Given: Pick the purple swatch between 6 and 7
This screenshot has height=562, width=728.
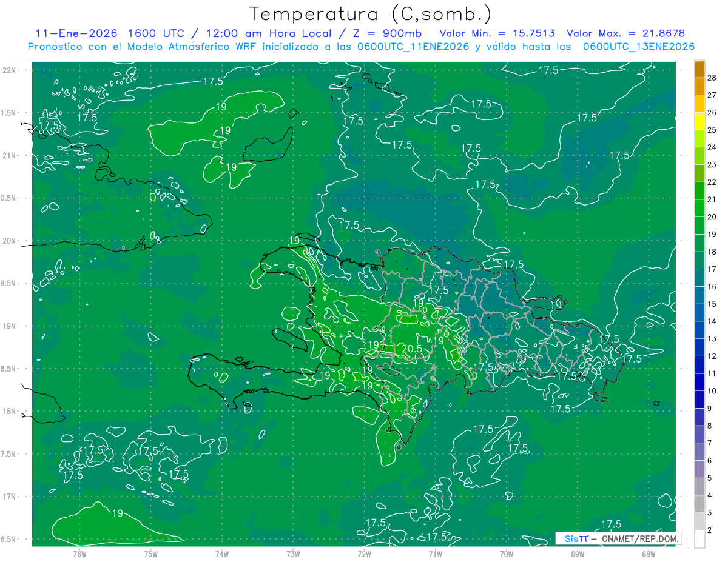Looking at the screenshot, I should (700, 452).
